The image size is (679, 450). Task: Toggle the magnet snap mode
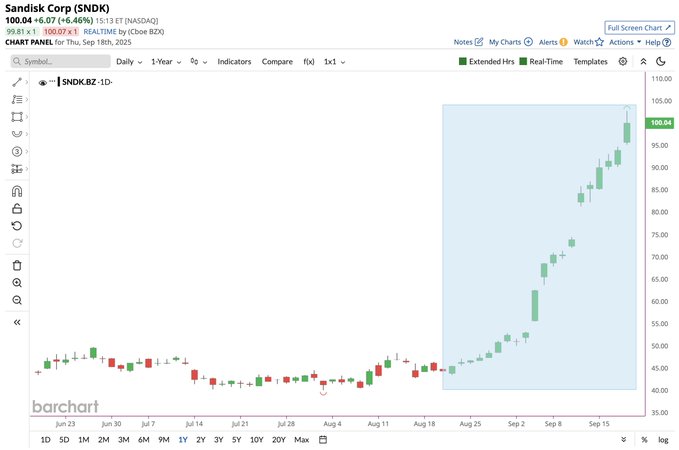coord(17,191)
